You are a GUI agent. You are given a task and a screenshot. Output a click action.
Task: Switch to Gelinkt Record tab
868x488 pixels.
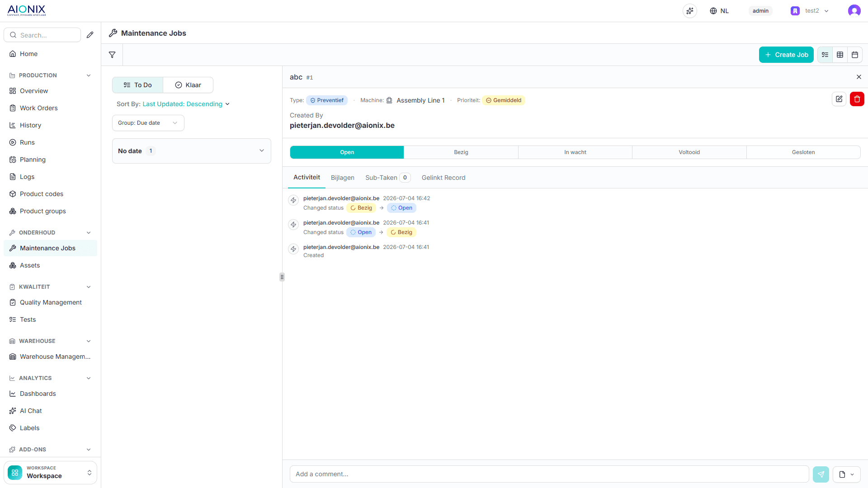pyautogui.click(x=443, y=178)
